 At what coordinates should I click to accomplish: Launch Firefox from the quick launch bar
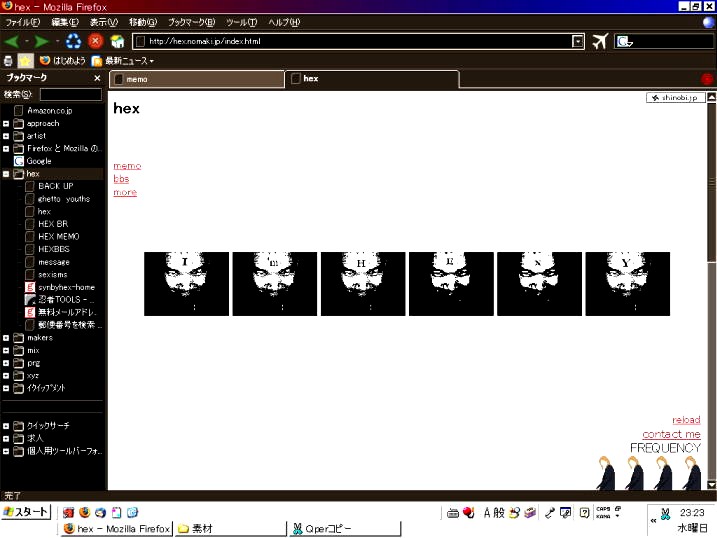tap(85, 512)
